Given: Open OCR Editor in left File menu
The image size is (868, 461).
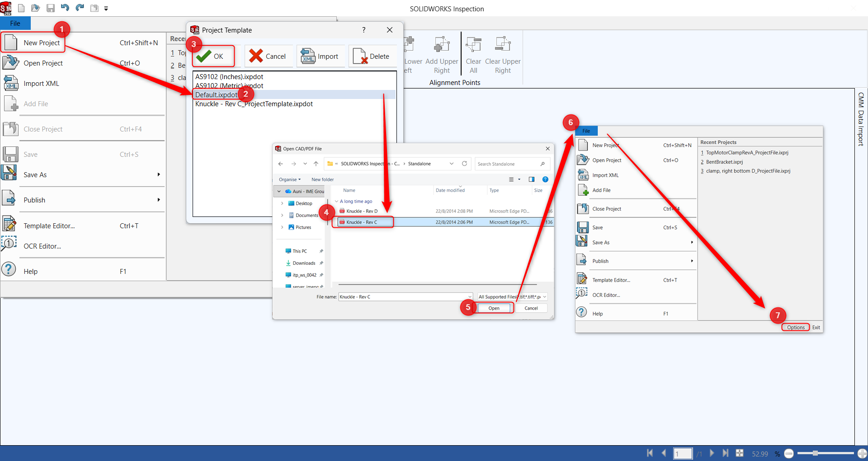Looking at the screenshot, I should (42, 246).
